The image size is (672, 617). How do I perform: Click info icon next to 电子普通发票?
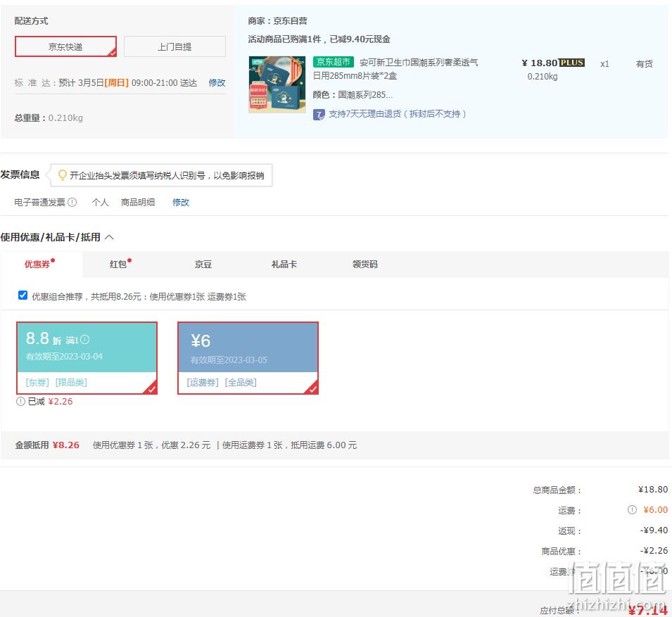coord(72,202)
